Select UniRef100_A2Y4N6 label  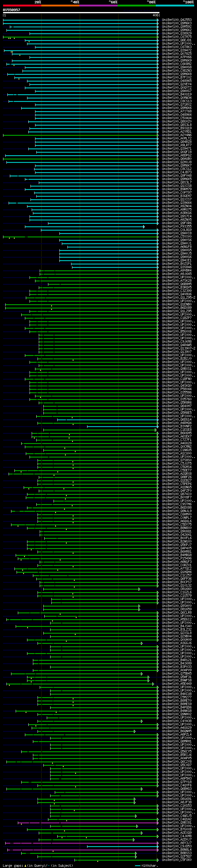click(177, 135)
